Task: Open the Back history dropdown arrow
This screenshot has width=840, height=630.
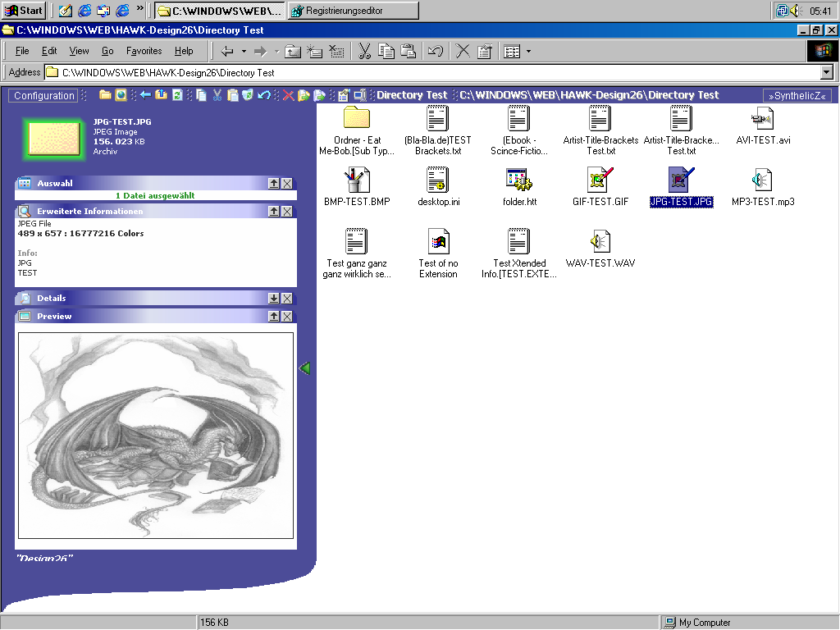Action: coord(244,52)
